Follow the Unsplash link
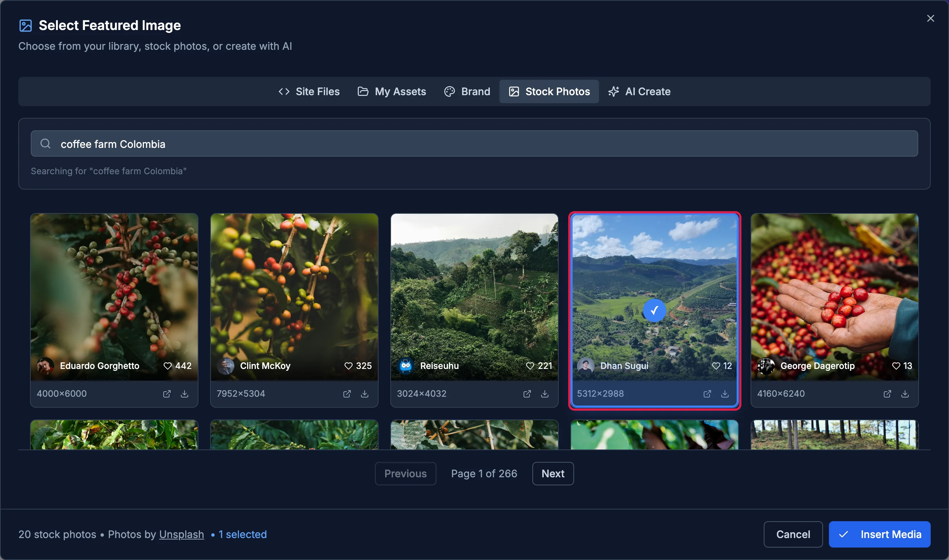This screenshot has height=560, width=949. click(181, 534)
